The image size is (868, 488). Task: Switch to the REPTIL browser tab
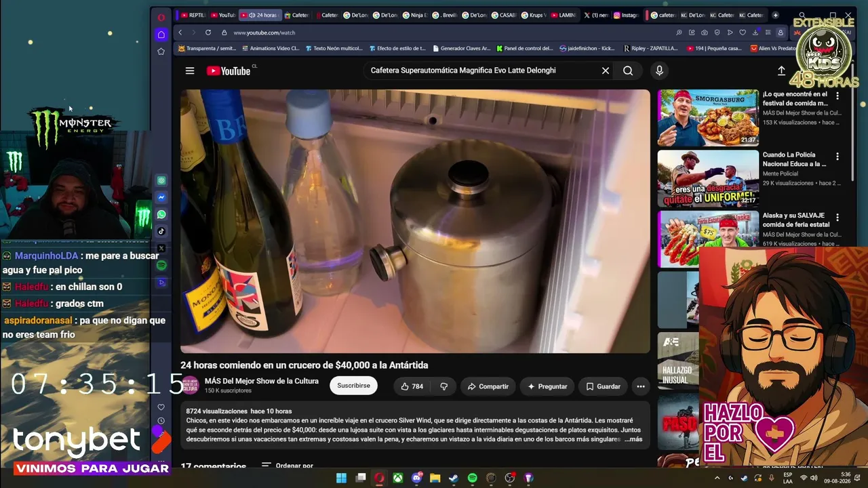[193, 15]
